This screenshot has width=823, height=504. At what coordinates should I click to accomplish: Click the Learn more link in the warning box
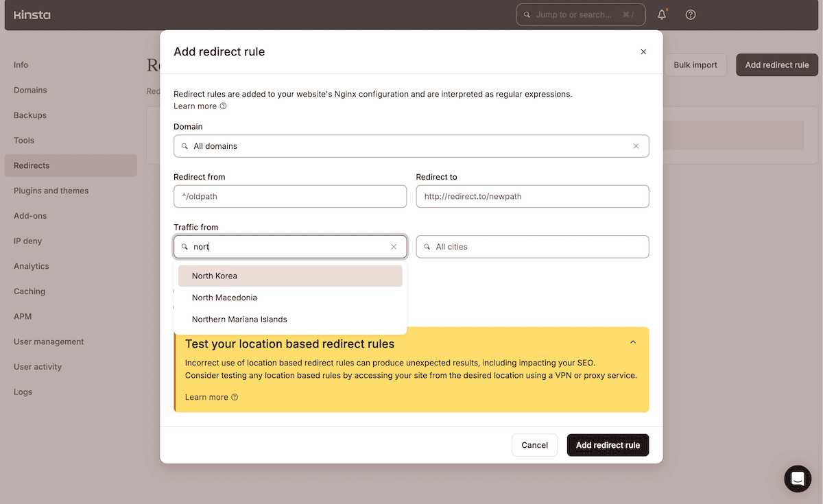(206, 396)
